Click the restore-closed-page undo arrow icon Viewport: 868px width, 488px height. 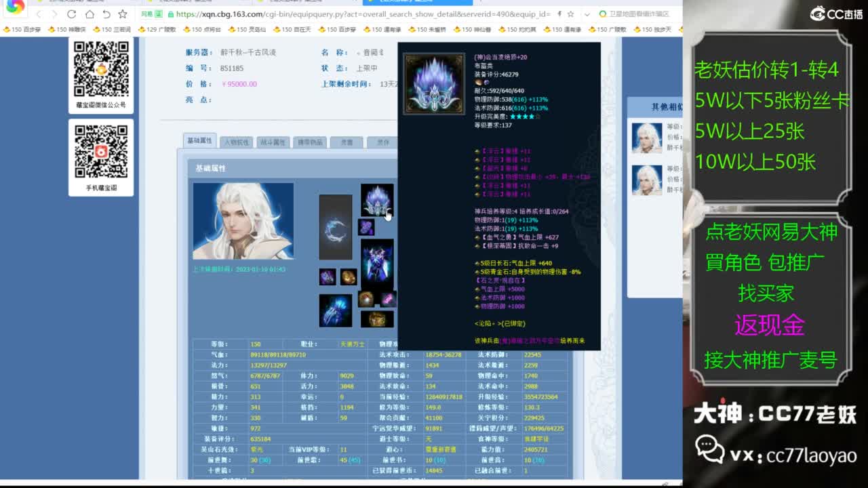(106, 14)
